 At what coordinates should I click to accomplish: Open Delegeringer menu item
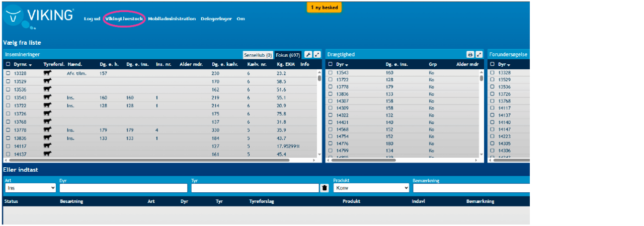(216, 19)
